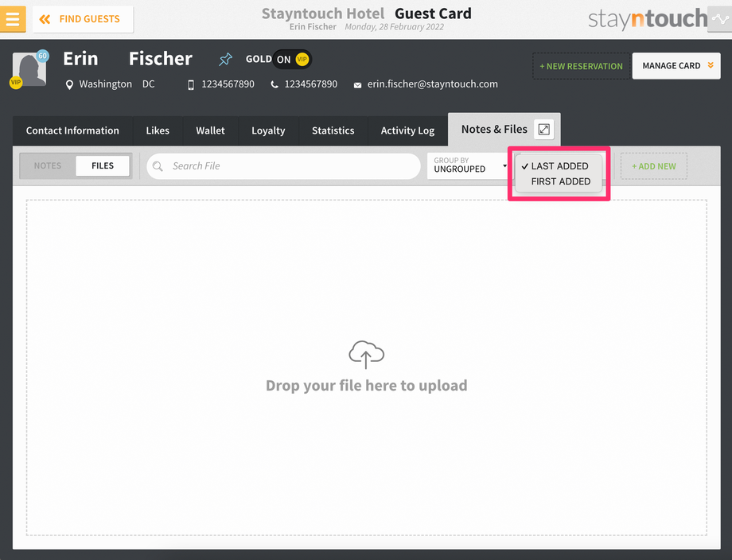
Task: Create a new reservation
Action: click(x=581, y=66)
